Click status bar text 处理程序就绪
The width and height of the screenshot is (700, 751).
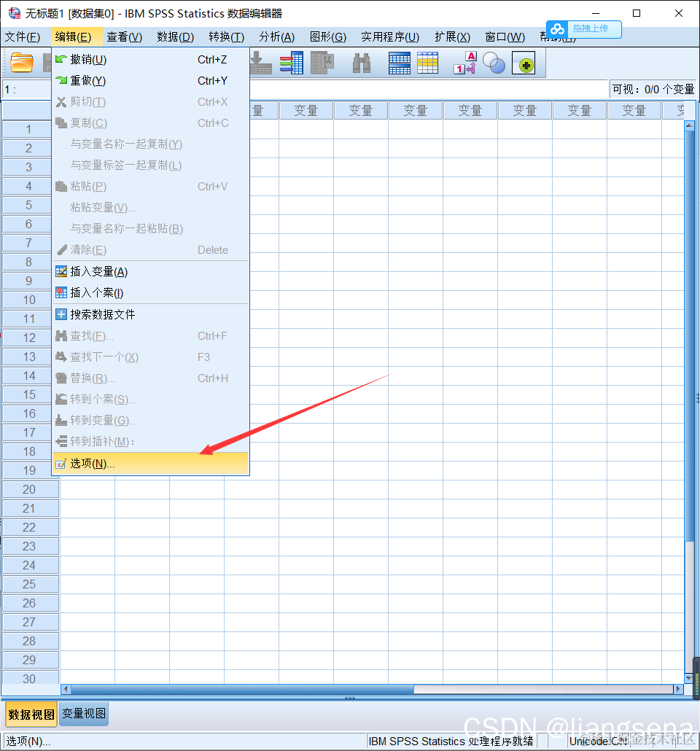[x=451, y=741]
